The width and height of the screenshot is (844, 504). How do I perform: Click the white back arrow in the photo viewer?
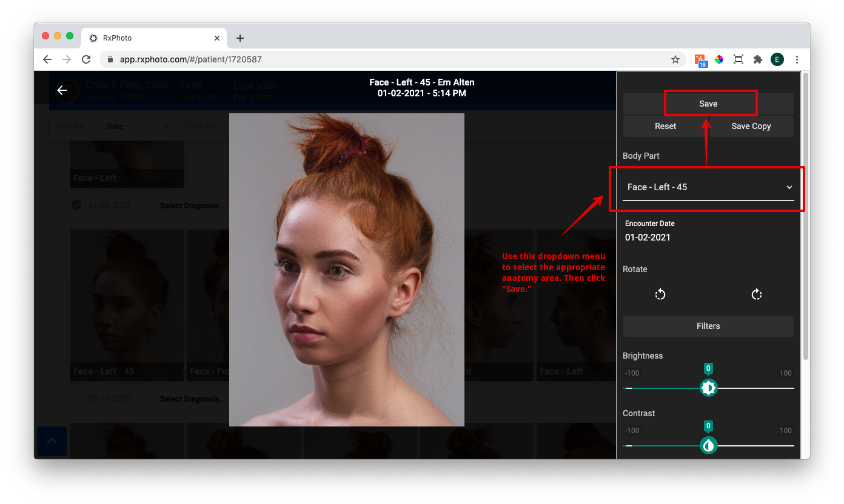(x=62, y=90)
